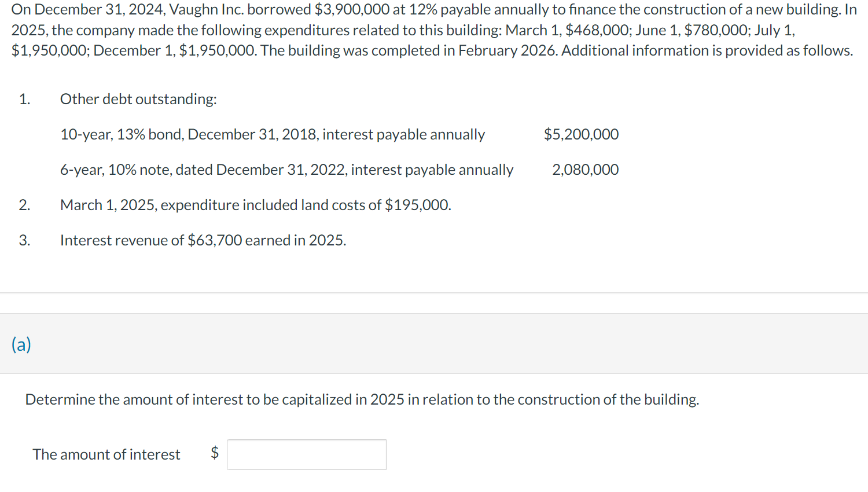This screenshot has width=868, height=492.
Task: Click the December 1, $1,950,000 expenditure
Action: [217, 50]
